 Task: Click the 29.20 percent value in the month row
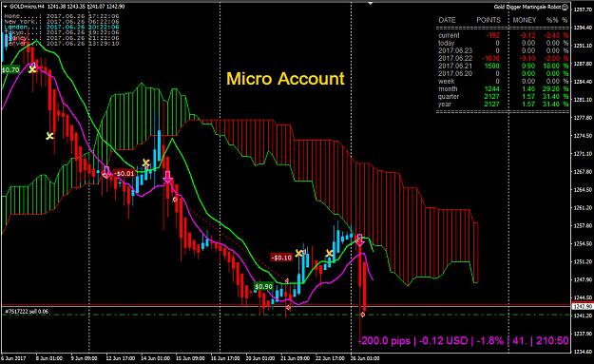pos(552,88)
